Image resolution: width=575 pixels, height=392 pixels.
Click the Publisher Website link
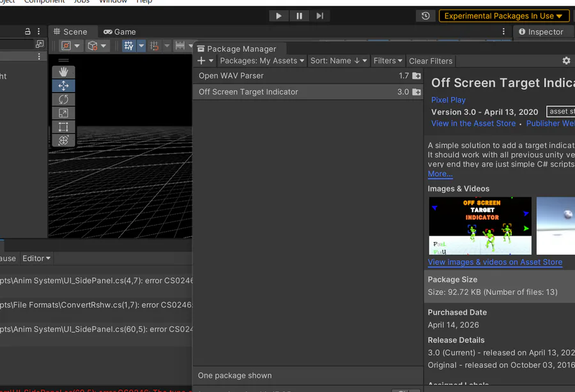551,123
